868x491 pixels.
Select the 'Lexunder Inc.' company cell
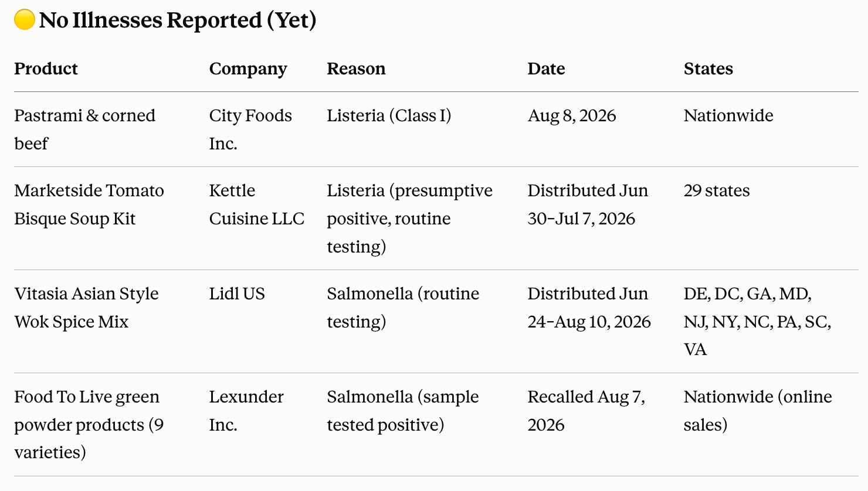[x=246, y=411]
